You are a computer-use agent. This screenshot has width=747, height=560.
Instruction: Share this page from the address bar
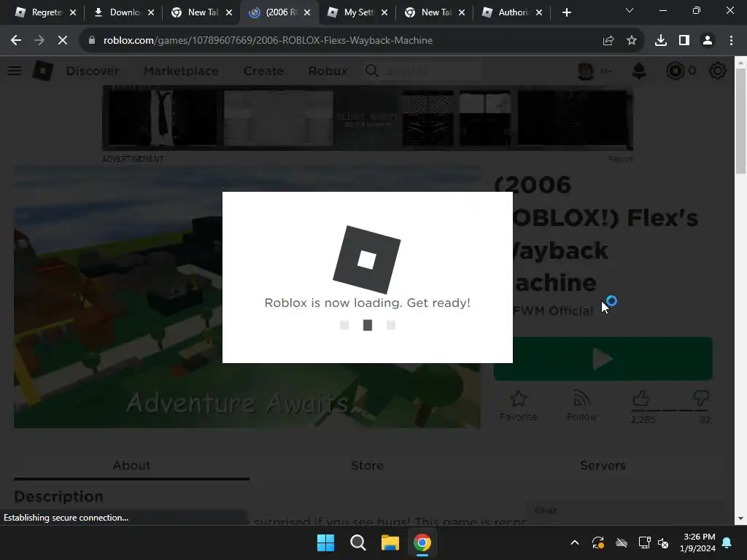tap(608, 41)
